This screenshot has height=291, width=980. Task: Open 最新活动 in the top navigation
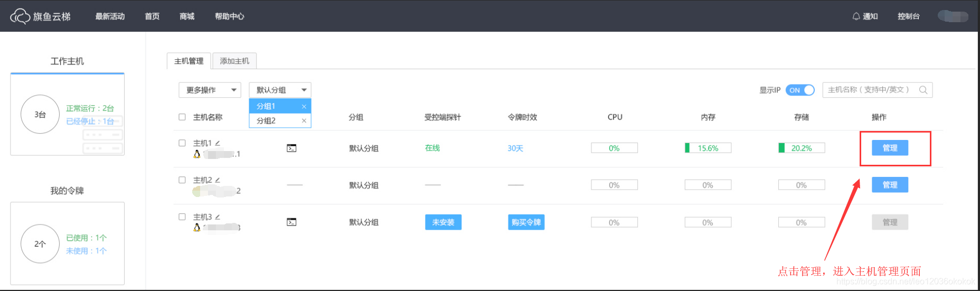tap(110, 16)
